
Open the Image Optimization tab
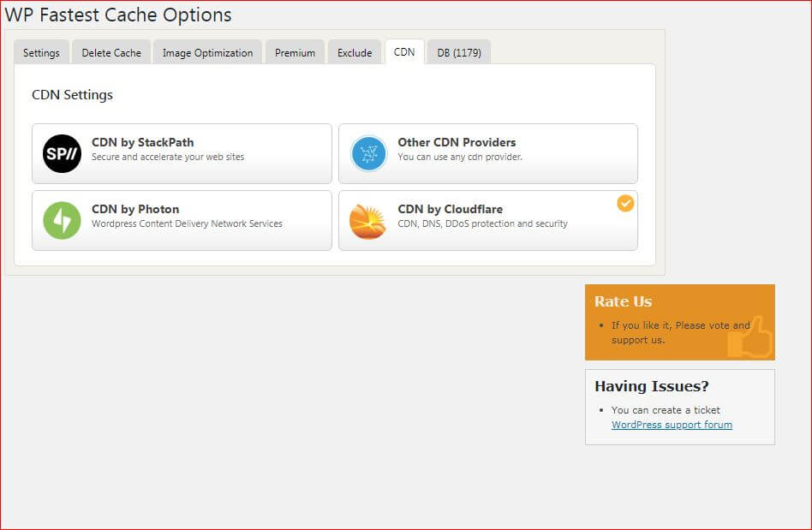[207, 53]
